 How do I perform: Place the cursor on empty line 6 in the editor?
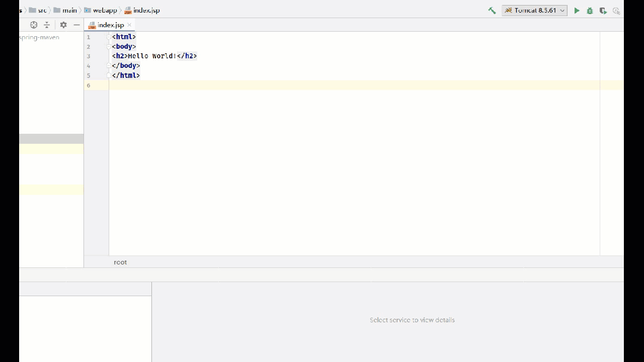point(354,85)
